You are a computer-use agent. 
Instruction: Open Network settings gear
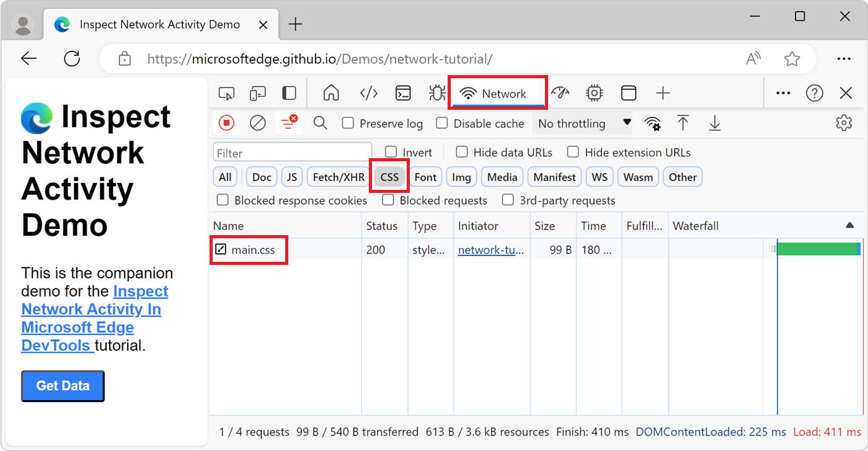click(x=844, y=122)
